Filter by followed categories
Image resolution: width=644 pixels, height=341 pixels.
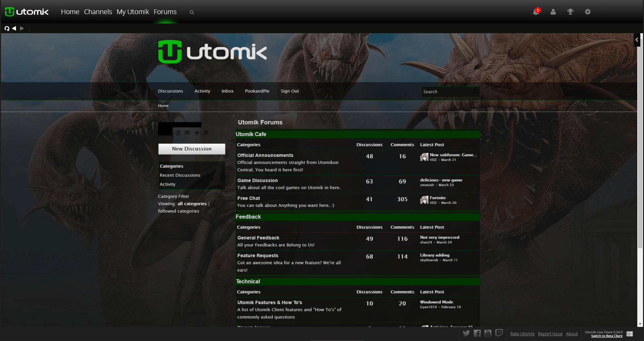point(178,211)
